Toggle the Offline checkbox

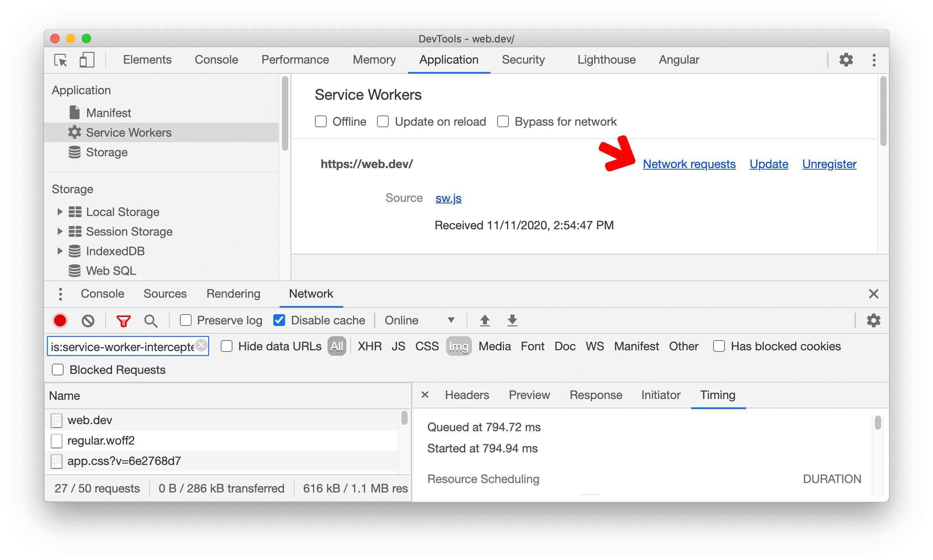(x=320, y=121)
